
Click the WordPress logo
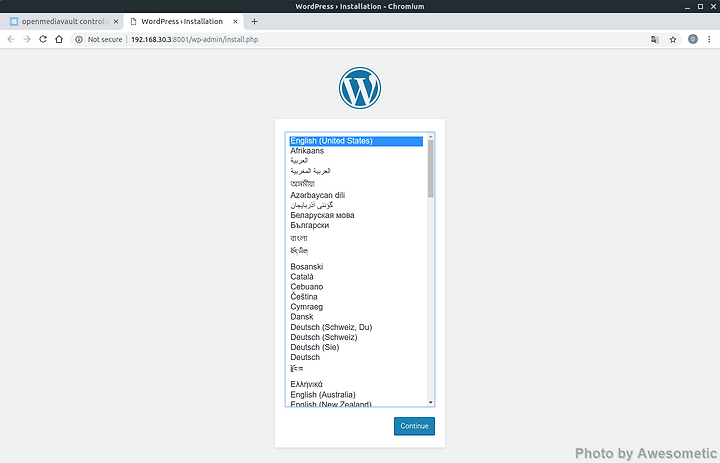(360, 88)
